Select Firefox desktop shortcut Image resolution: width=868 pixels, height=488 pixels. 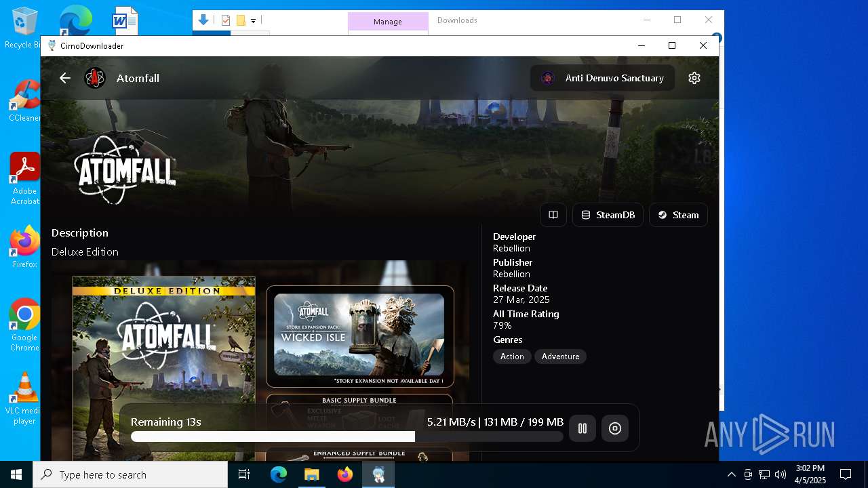click(24, 247)
